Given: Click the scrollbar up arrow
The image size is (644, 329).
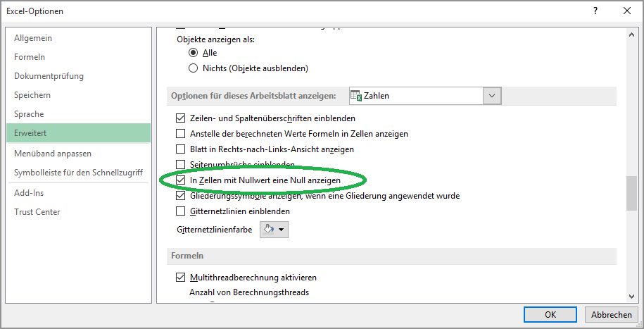Looking at the screenshot, I should tap(631, 36).
